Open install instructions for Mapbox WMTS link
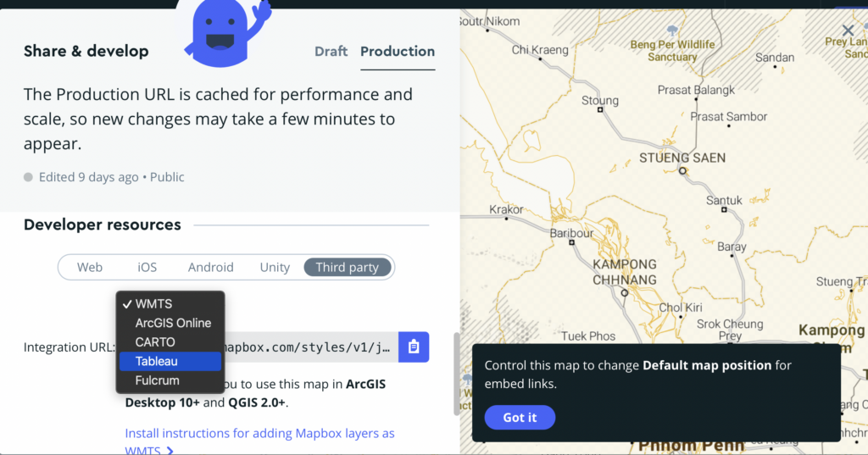 click(259, 441)
